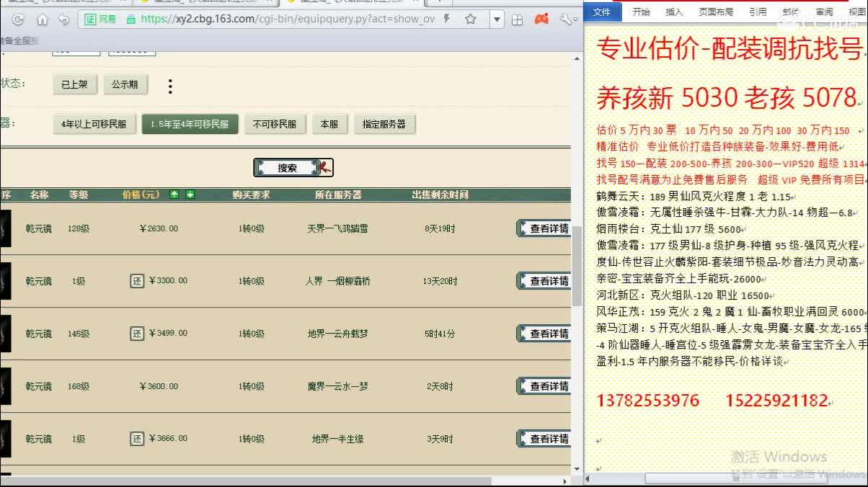Click the xy2.cbg.163.com URL field
This screenshot has width=868, height=487.
pos(288,19)
